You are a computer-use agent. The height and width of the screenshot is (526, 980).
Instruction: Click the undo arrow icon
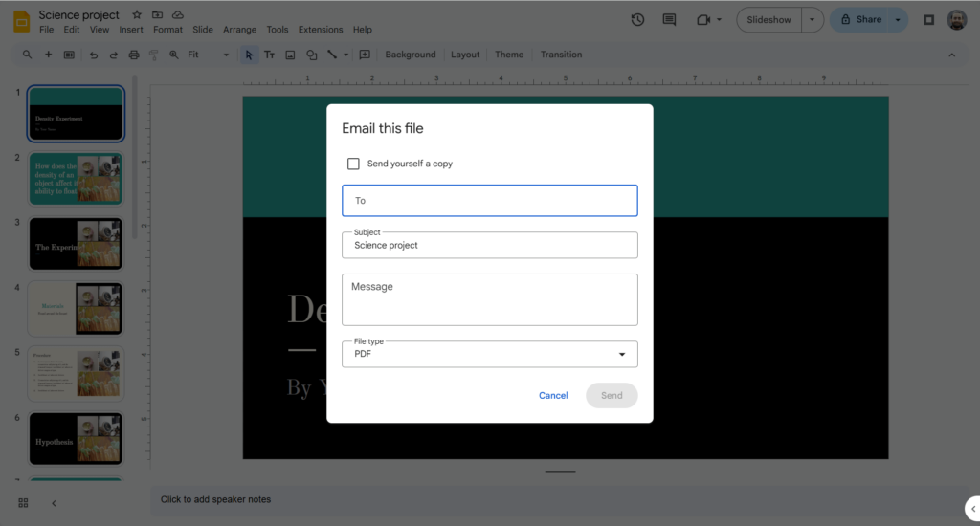94,55
